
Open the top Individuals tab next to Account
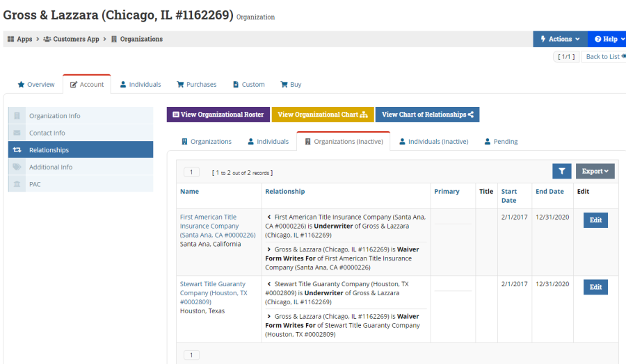tap(140, 85)
